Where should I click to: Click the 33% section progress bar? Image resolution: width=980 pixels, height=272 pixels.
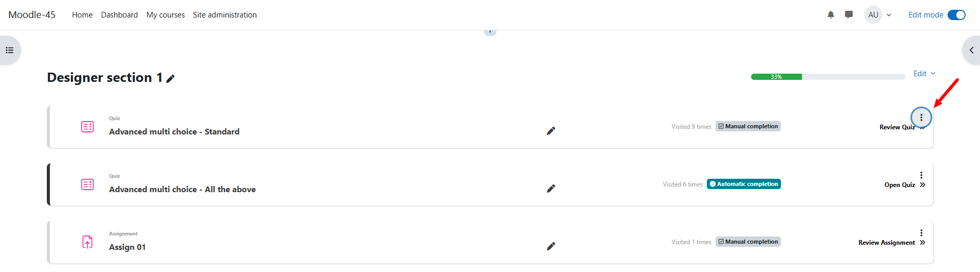pyautogui.click(x=828, y=77)
